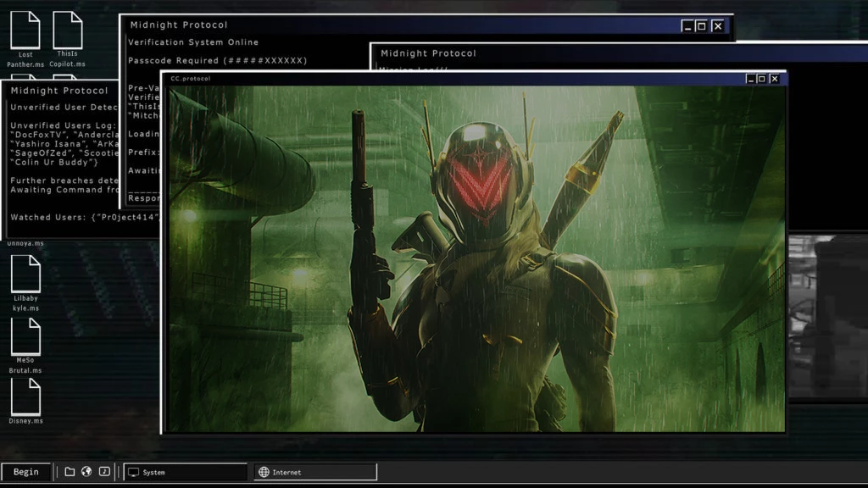Select the Midnight Protocol Mission Log title bar
The height and width of the screenshot is (488, 868).
(x=619, y=53)
